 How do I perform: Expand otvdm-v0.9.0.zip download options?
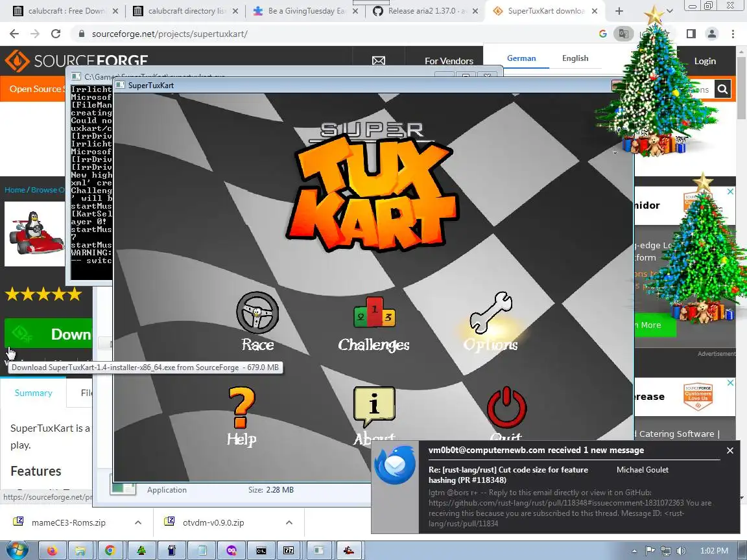(289, 522)
